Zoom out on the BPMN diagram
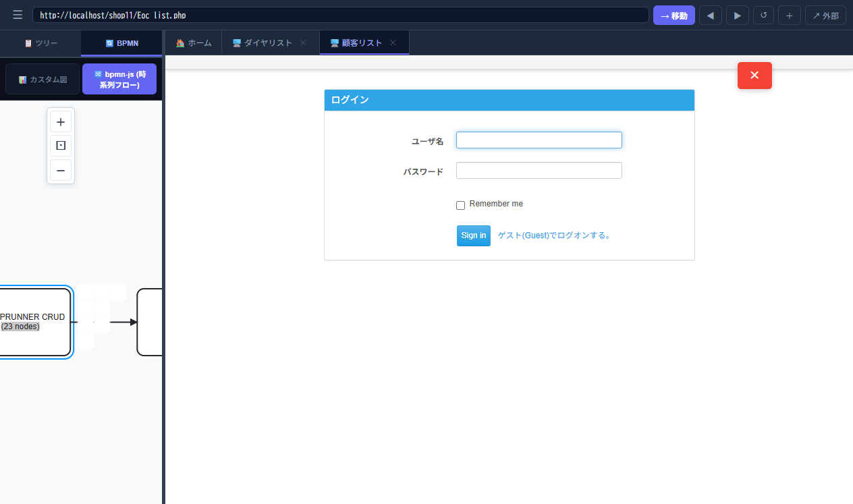The image size is (853, 504). (61, 170)
